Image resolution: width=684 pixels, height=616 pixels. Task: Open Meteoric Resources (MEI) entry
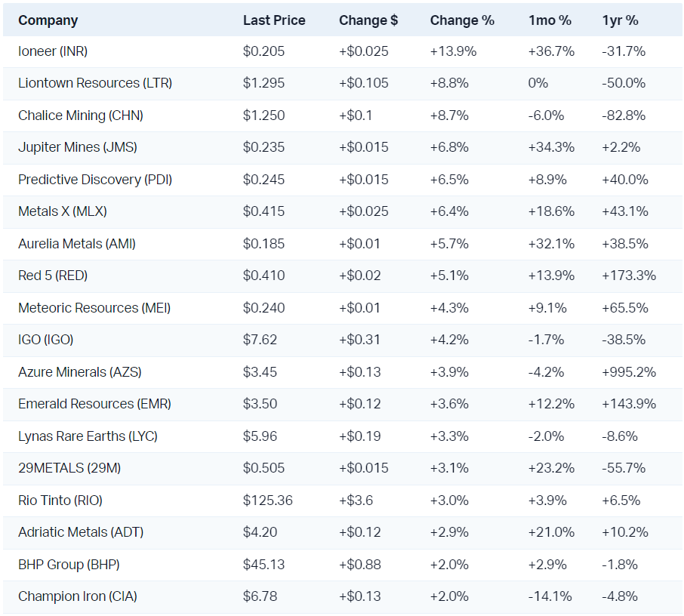click(94, 308)
